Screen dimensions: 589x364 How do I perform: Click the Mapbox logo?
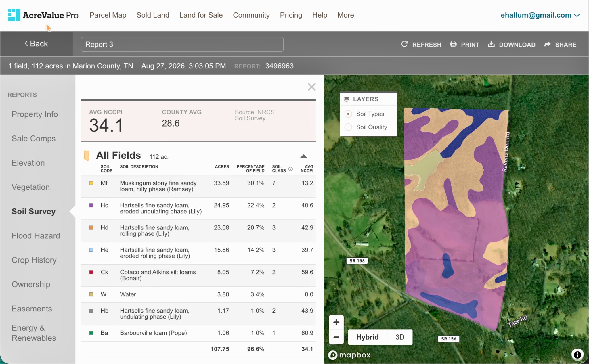click(349, 355)
